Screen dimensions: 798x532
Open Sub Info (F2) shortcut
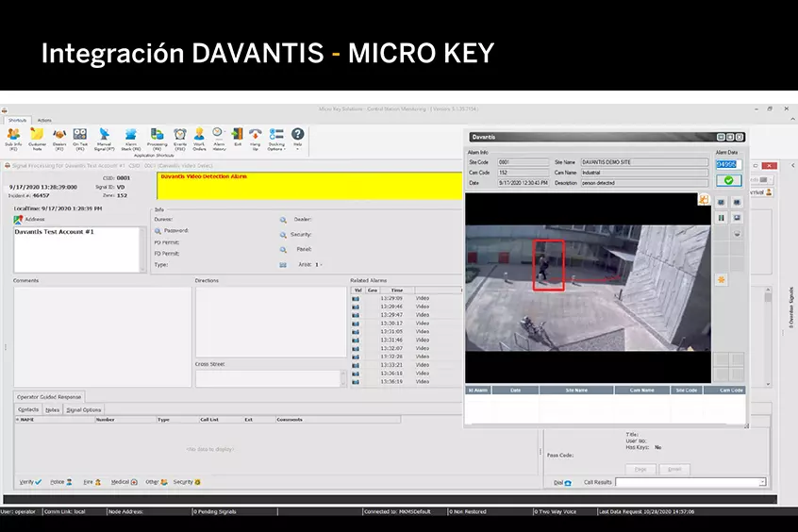[13, 139]
